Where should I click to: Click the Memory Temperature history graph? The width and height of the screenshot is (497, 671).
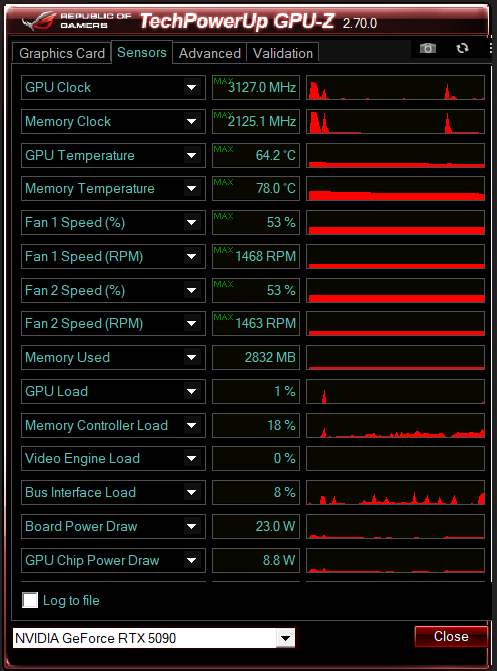396,188
